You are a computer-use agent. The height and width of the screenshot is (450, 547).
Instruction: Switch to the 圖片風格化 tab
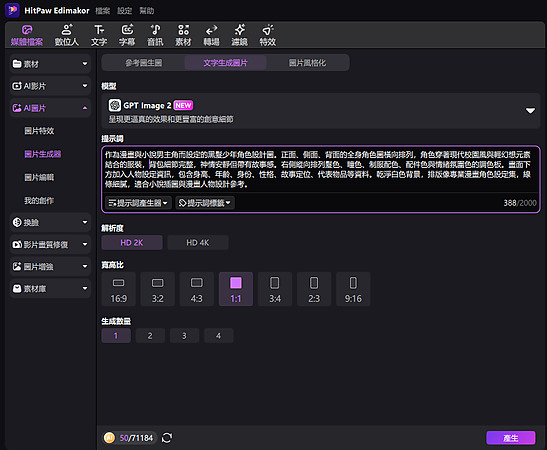[307, 63]
